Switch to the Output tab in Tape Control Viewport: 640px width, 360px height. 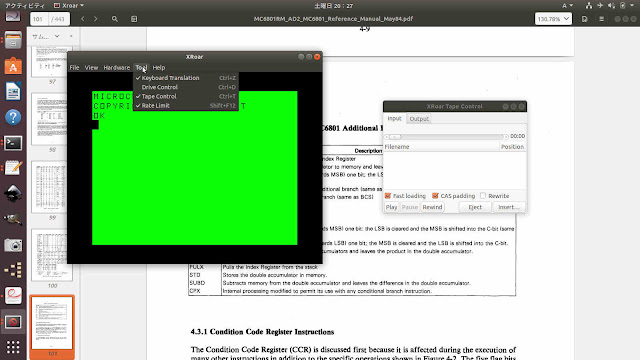coord(419,119)
